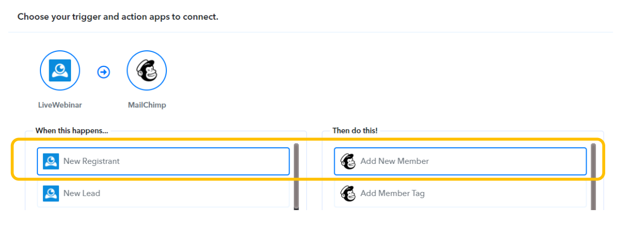Image resolution: width=644 pixels, height=235 pixels.
Task: Click the icon beside New Registrant
Action: tap(51, 161)
